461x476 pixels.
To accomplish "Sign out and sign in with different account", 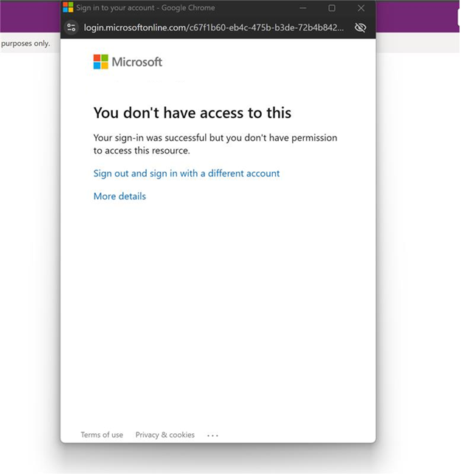I will 187,173.
